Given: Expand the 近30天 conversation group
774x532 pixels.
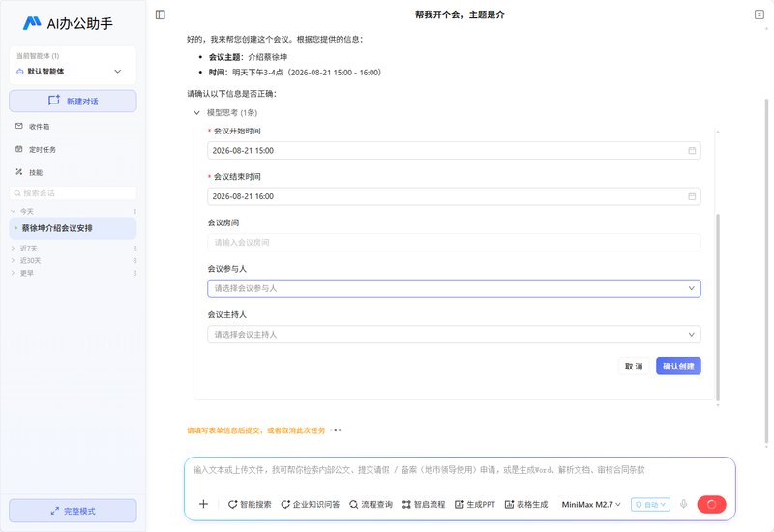Looking at the screenshot, I should (74, 260).
